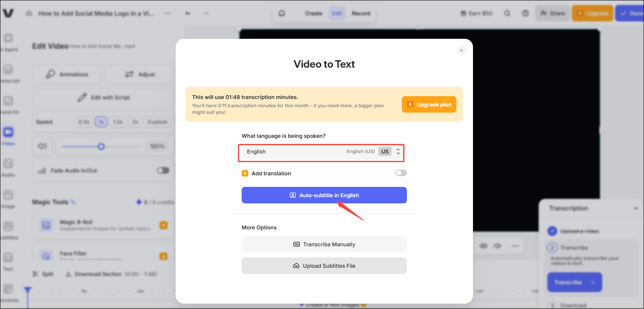Screen dimensions: 644x309
Task: Click the VEED logo in the top-left corner
Action: click(8, 13)
